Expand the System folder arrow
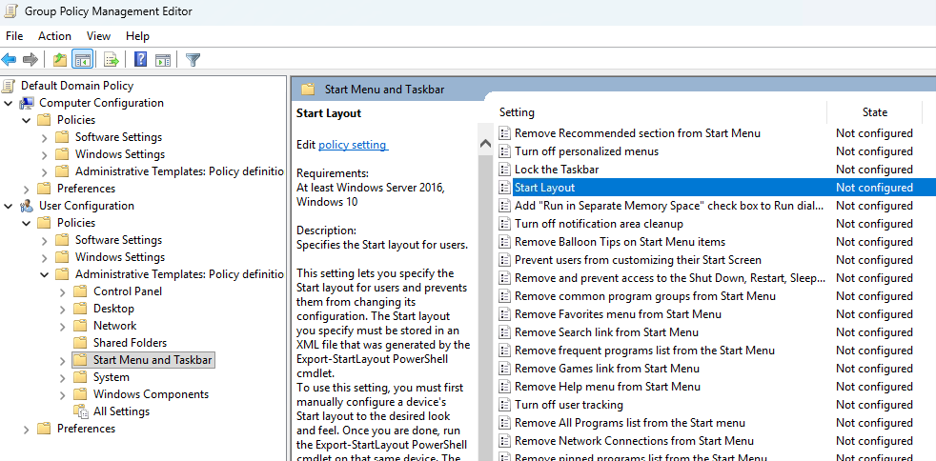 pyautogui.click(x=63, y=377)
